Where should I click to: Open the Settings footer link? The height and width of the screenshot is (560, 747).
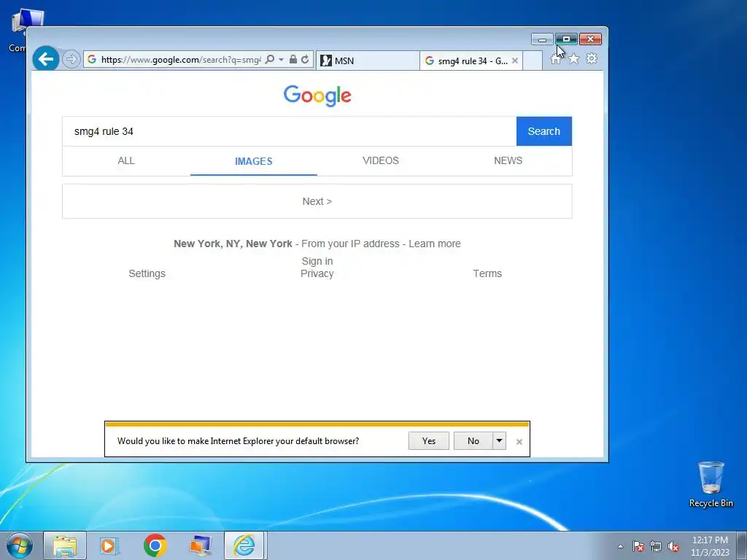[147, 274]
